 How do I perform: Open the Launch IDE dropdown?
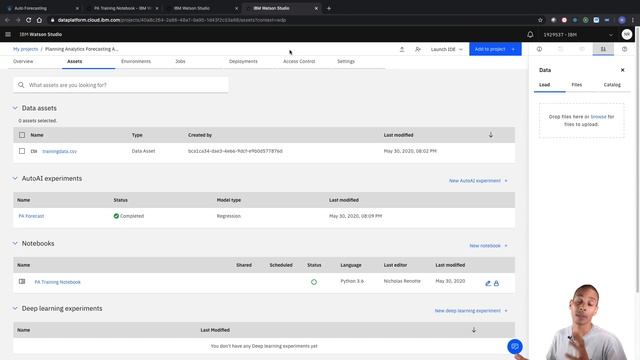447,49
